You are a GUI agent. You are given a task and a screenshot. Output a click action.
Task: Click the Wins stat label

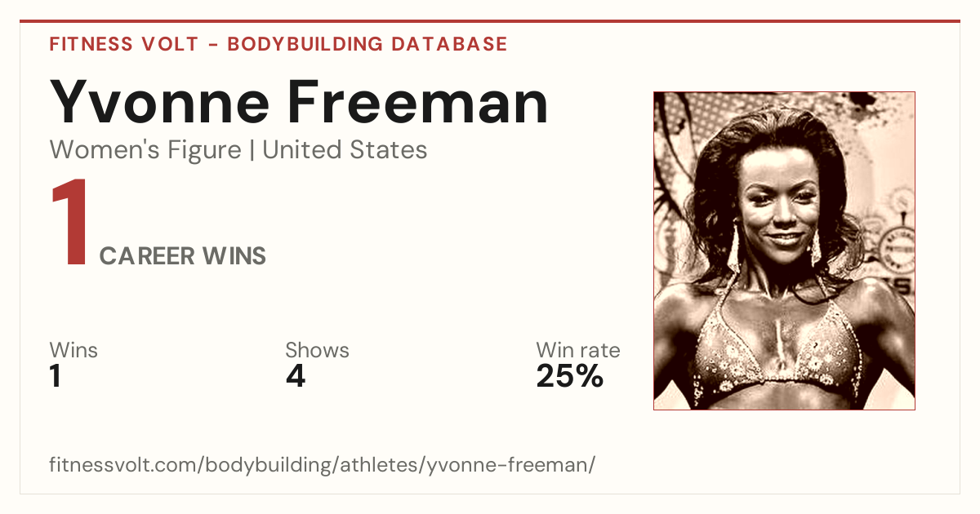click(x=73, y=351)
